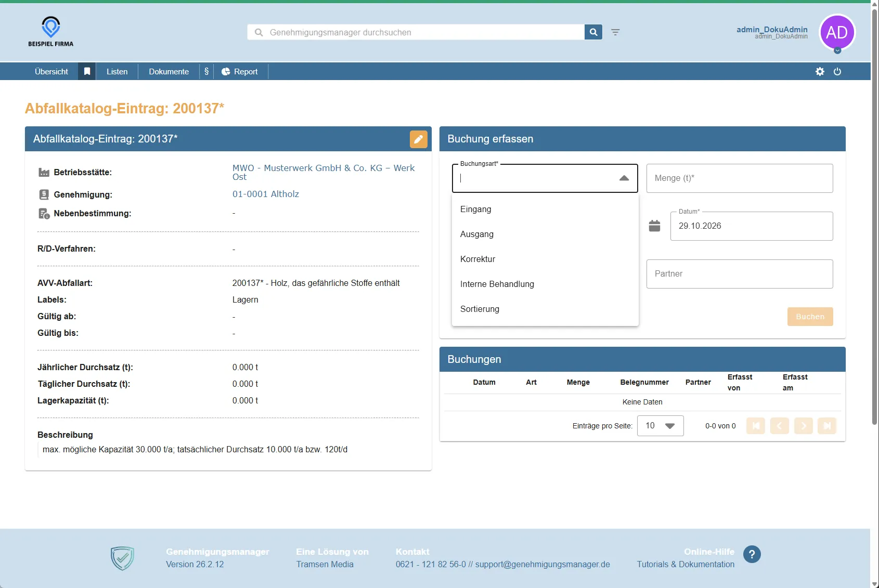
Task: Open the paragraph § menu item
Action: click(x=206, y=72)
